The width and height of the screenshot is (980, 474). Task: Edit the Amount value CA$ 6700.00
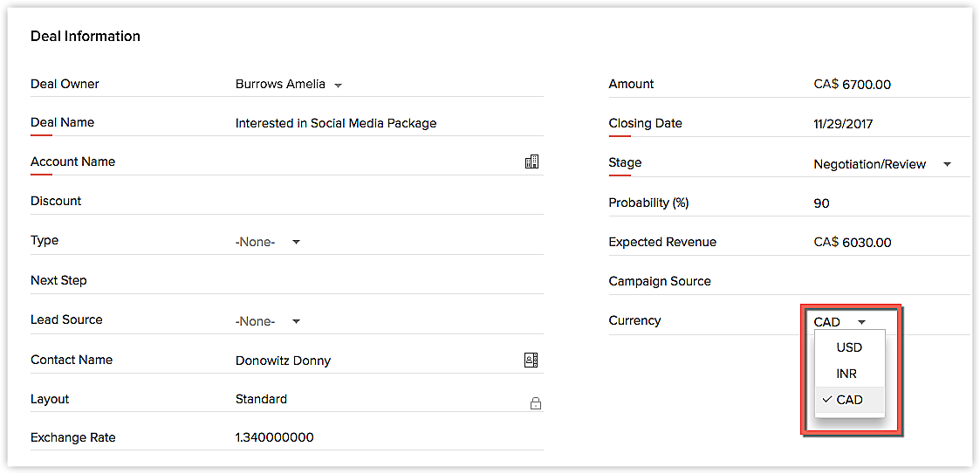point(852,85)
